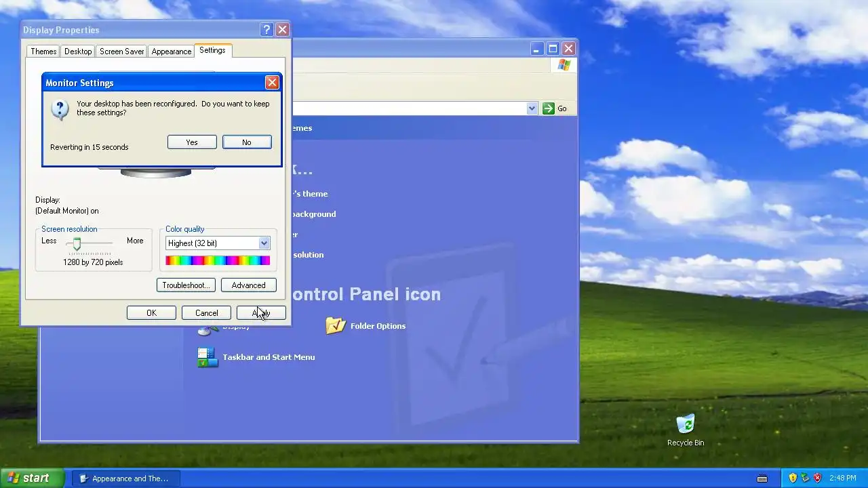Click the yellow security shield tray icon
Screen dimensions: 868x488
click(x=793, y=478)
